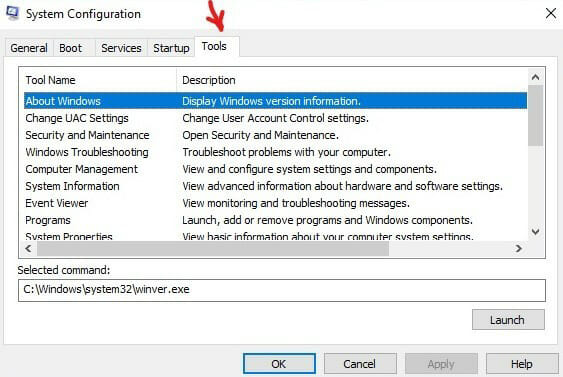
Task: Confirm with the OK button
Action: pyautogui.click(x=279, y=364)
